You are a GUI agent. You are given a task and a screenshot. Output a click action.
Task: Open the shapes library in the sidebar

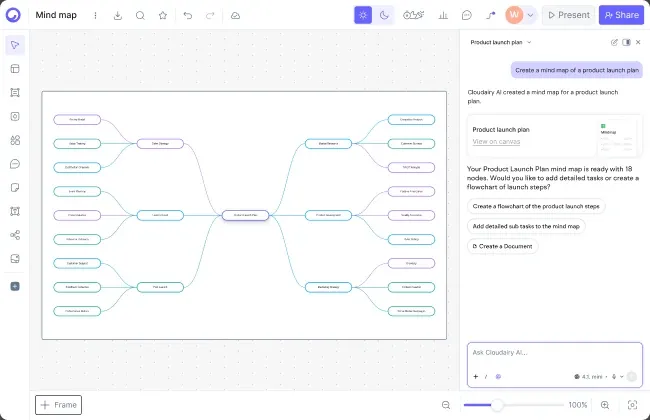pyautogui.click(x=15, y=140)
